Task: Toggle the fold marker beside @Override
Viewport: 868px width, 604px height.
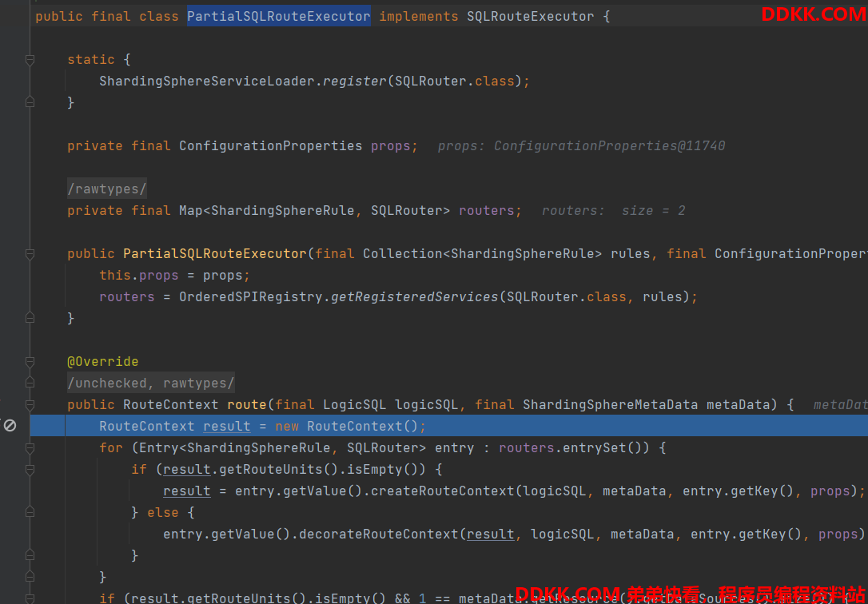Action: pyautogui.click(x=30, y=362)
